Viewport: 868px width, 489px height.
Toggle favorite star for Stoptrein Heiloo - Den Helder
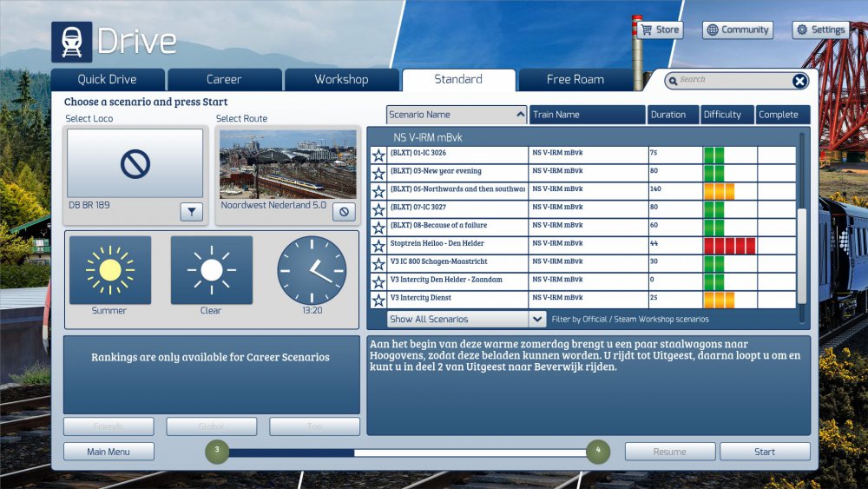378,246
